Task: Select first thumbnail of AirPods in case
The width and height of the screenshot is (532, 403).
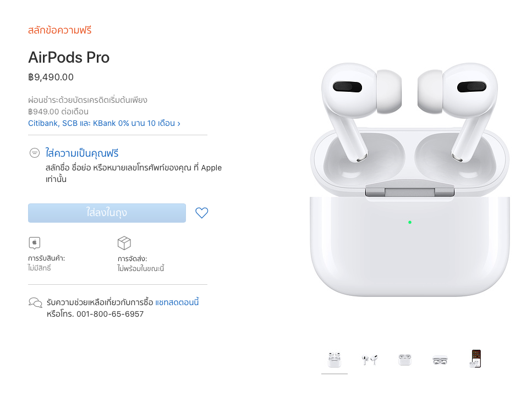Action: click(334, 360)
